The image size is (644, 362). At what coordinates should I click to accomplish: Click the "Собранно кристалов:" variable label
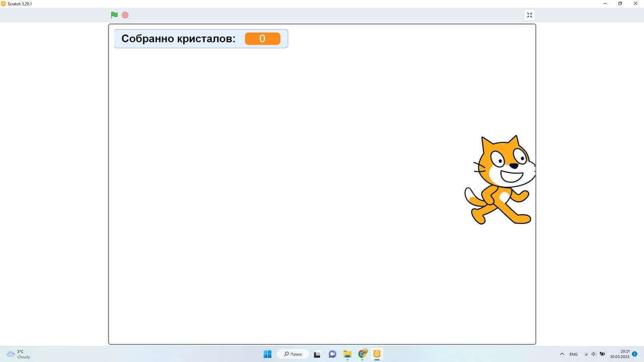coord(179,39)
